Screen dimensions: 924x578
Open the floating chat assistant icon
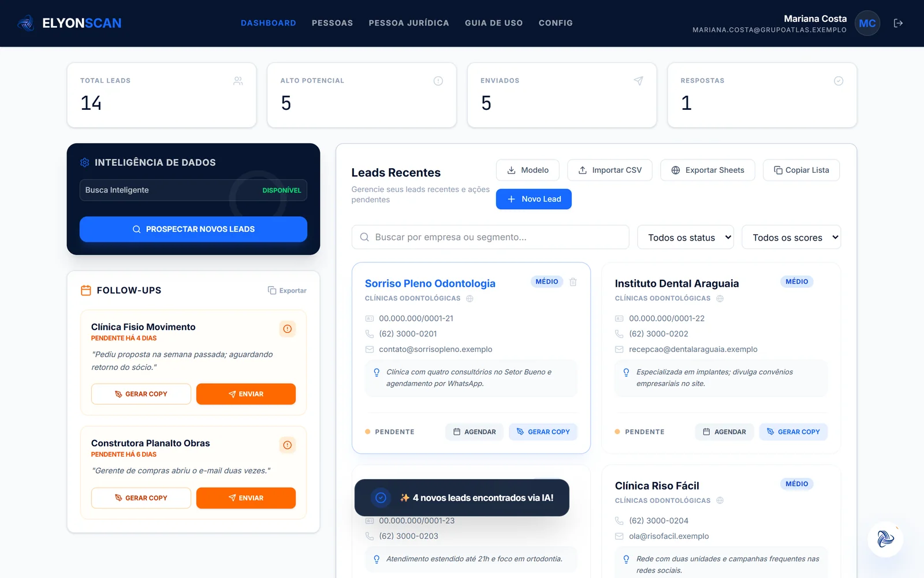885,539
